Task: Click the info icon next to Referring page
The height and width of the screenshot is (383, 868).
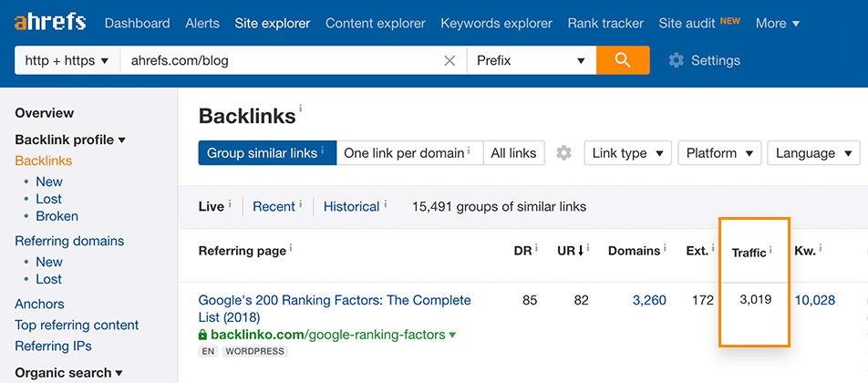Action: 291,247
